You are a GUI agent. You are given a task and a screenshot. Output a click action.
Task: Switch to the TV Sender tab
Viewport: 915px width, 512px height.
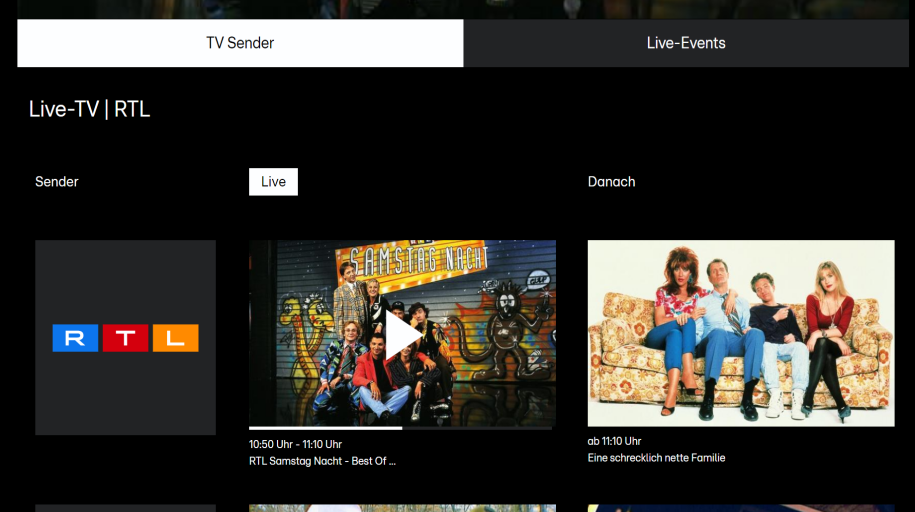click(x=240, y=43)
